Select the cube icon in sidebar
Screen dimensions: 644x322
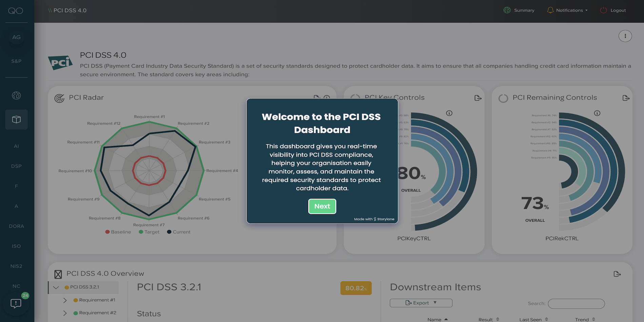click(16, 120)
